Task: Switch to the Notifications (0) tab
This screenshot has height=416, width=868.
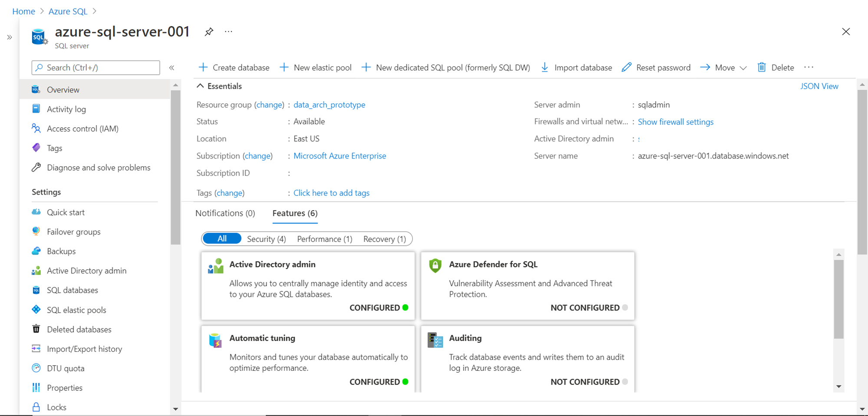Action: [x=225, y=213]
